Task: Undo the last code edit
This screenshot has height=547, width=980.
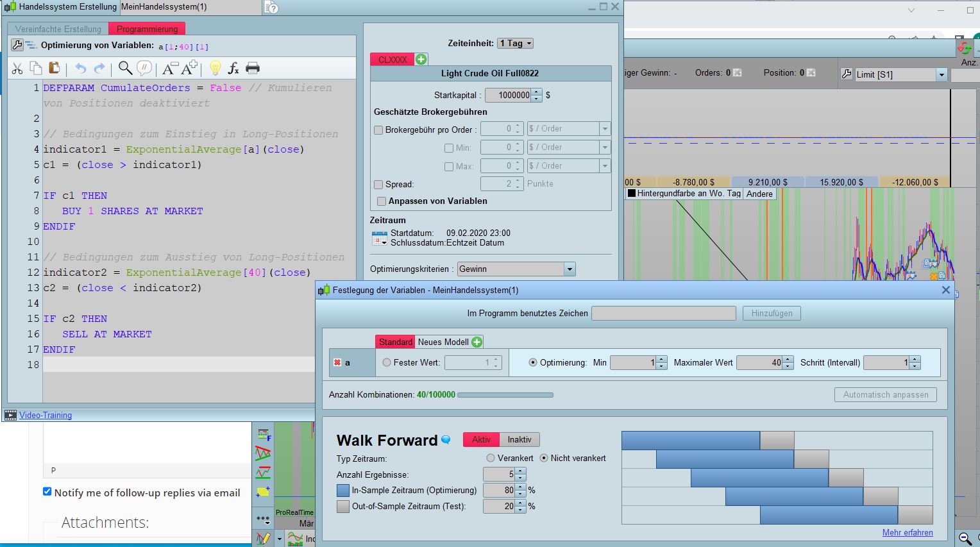Action: tap(80, 69)
